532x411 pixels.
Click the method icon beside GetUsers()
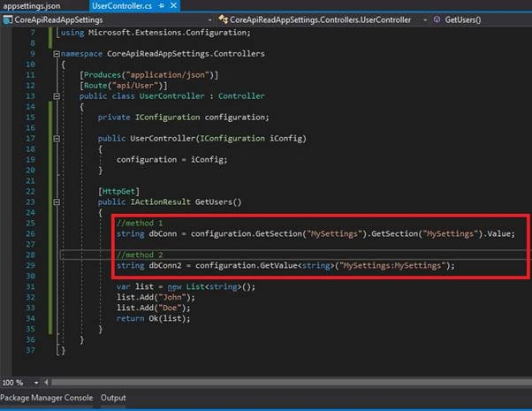click(x=437, y=19)
